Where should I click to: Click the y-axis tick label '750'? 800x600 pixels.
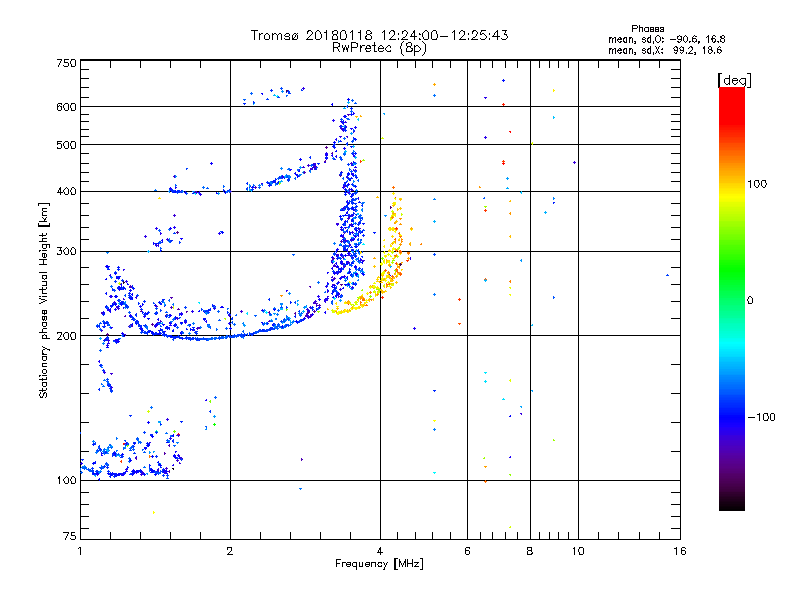pos(66,63)
